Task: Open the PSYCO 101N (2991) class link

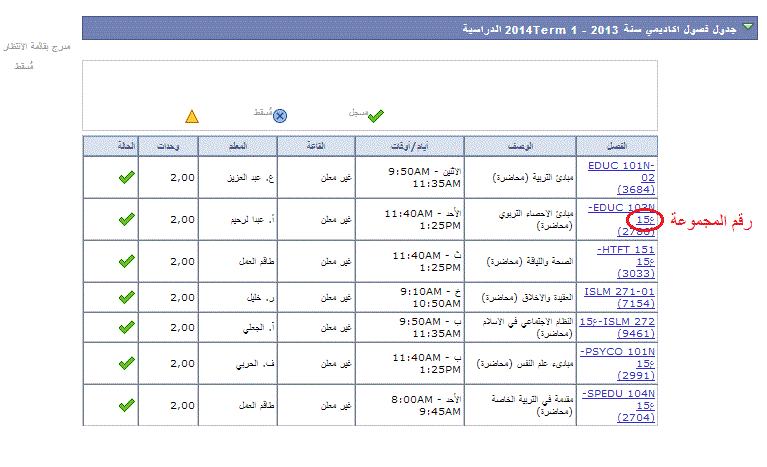Action: coord(619,364)
